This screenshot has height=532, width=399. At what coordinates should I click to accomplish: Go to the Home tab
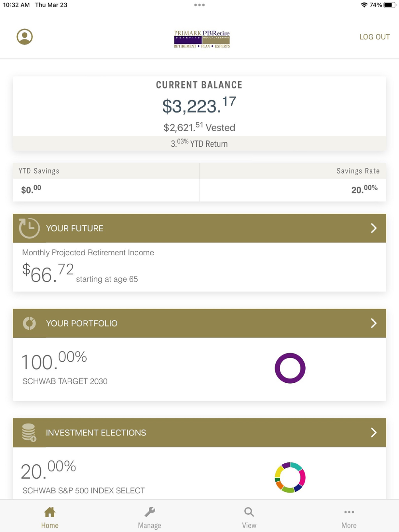[50, 517]
